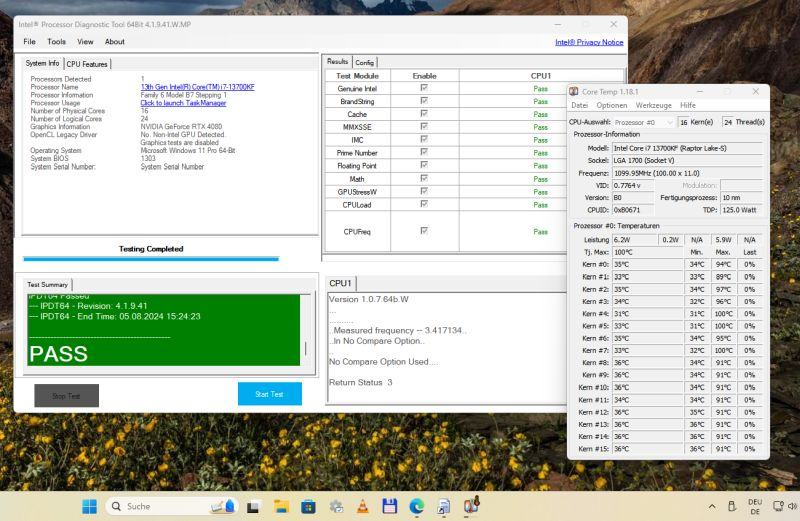Launch VLC media player from the taskbar
This screenshot has height=521, width=800.
(x=363, y=506)
